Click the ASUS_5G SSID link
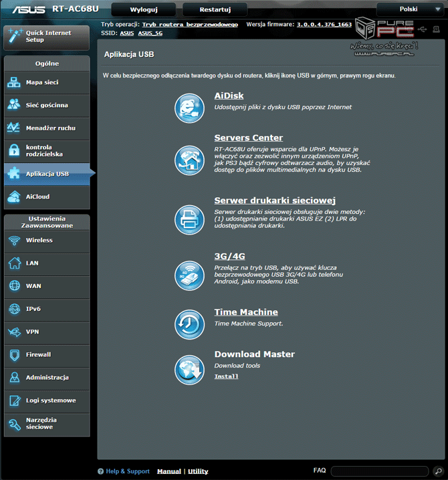 (x=150, y=33)
